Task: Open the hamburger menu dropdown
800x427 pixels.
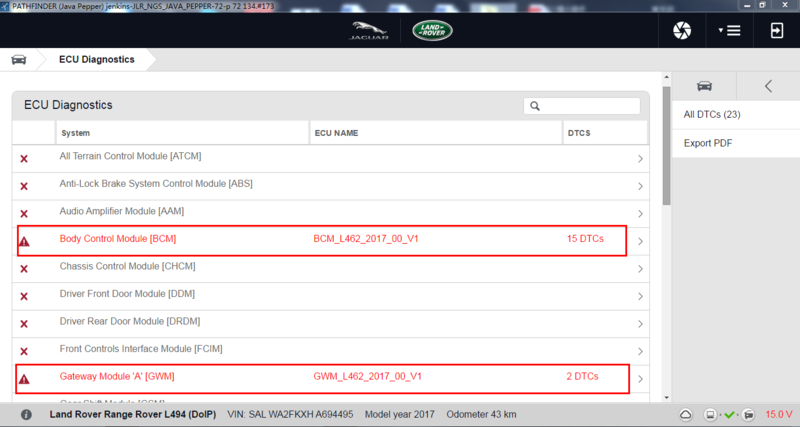Action: click(730, 31)
